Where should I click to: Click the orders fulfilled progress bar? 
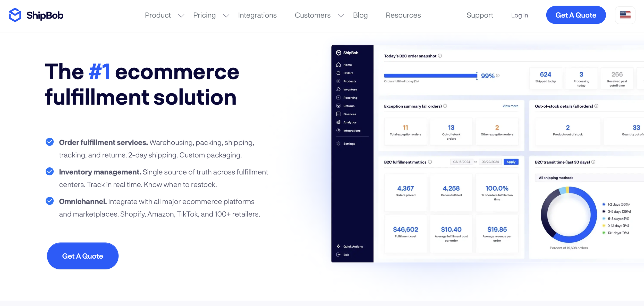(430, 76)
